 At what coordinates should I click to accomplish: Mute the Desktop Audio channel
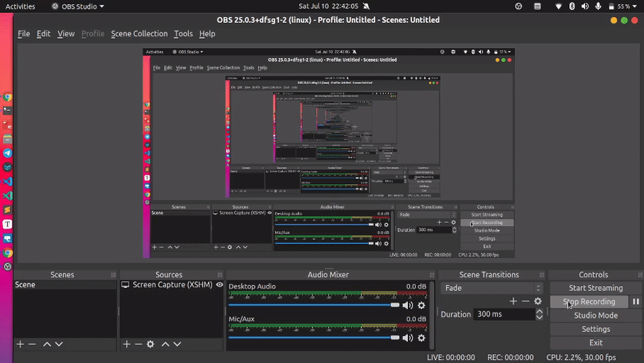[407, 305]
